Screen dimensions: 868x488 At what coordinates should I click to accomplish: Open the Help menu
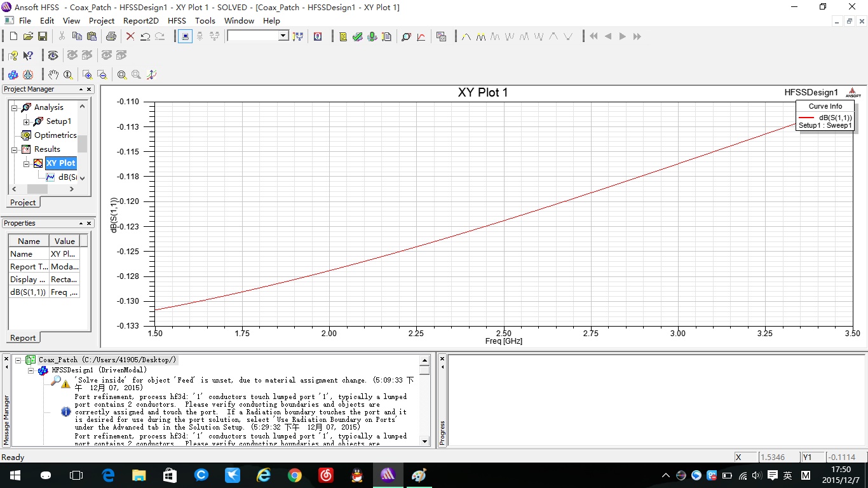(271, 21)
